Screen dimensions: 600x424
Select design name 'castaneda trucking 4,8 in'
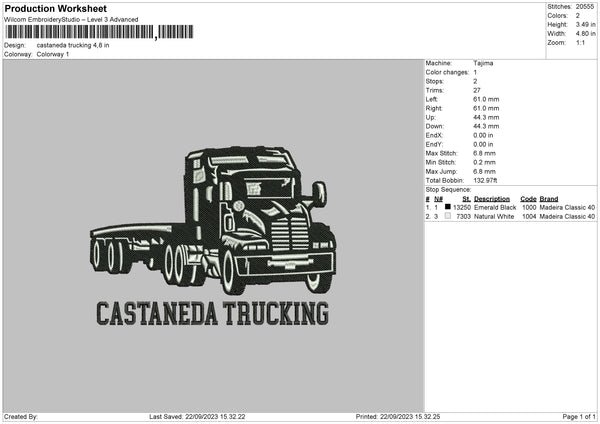tap(73, 45)
